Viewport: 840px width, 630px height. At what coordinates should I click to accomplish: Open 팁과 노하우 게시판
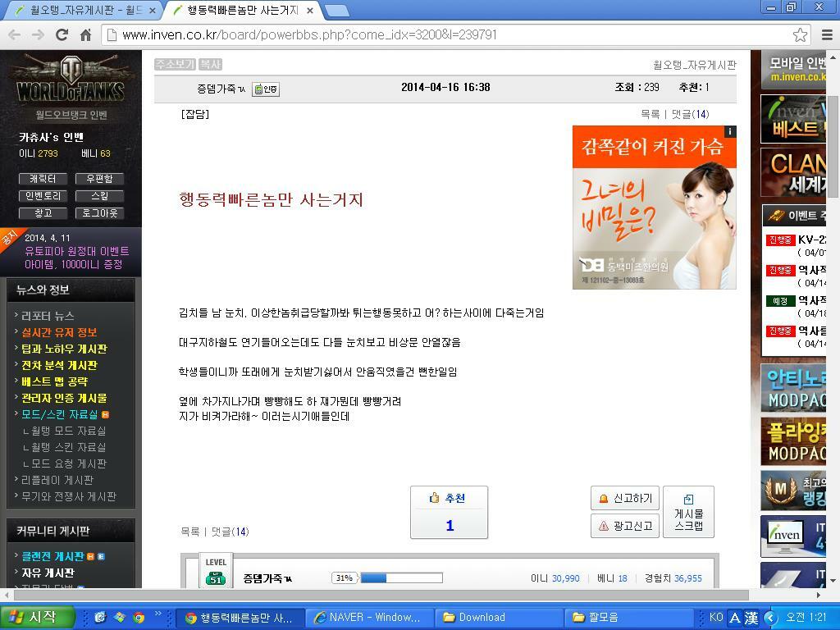[x=64, y=349]
